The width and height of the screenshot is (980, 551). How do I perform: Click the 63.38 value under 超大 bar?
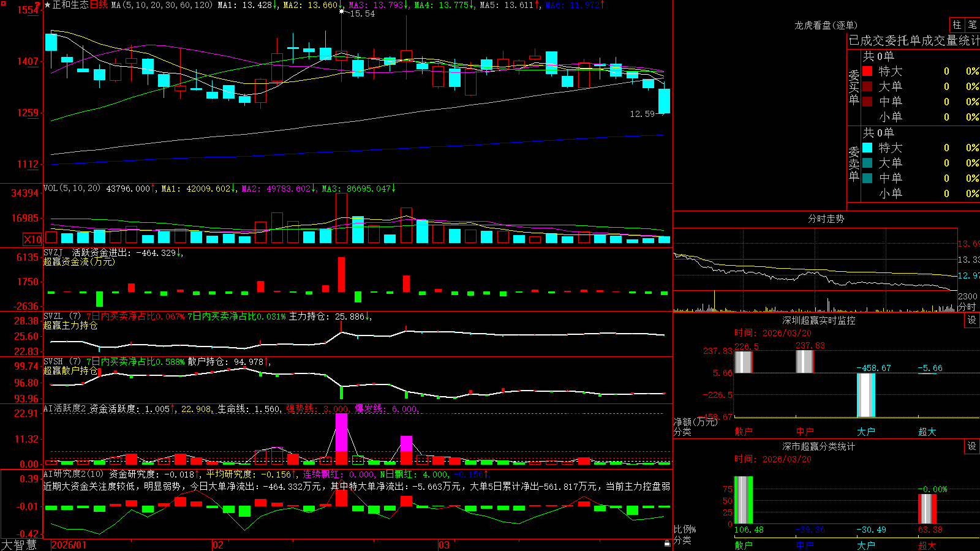930,530
